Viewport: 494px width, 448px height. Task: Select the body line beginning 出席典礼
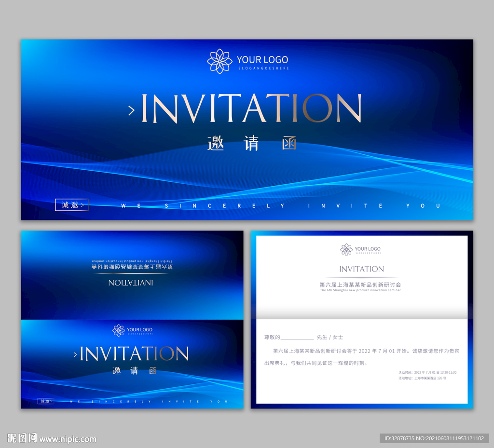point(316,363)
